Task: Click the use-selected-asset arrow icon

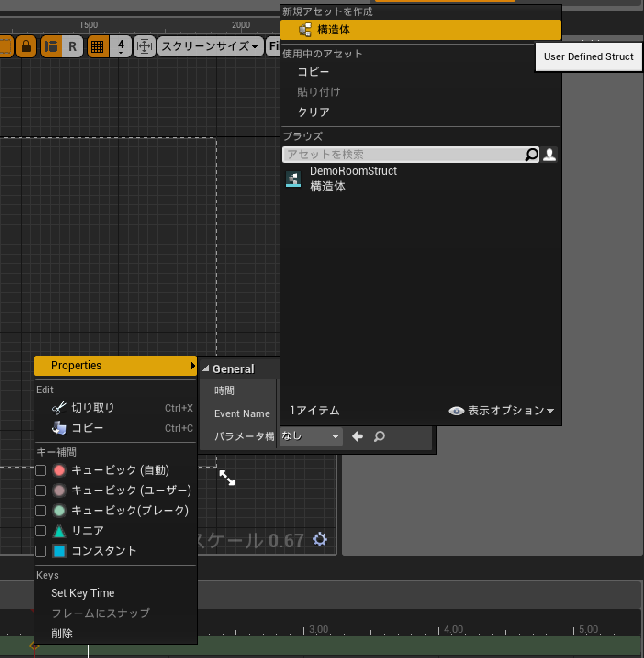Action: point(358,436)
